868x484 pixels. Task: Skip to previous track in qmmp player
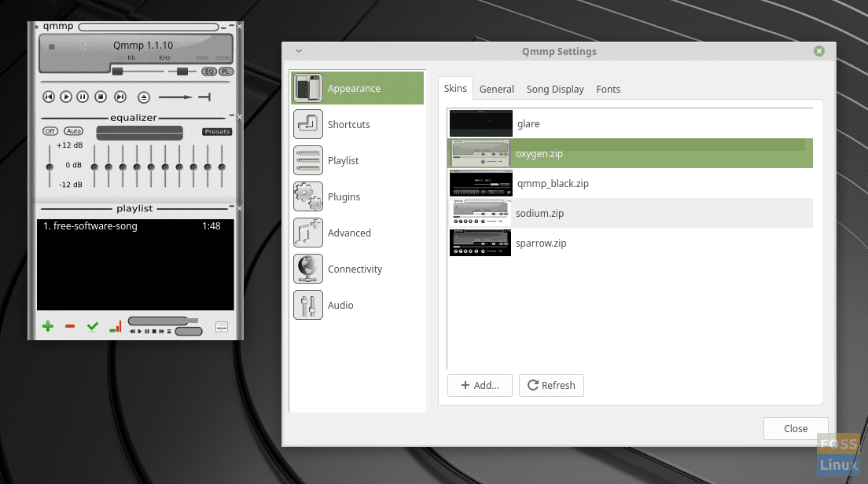pos(49,97)
